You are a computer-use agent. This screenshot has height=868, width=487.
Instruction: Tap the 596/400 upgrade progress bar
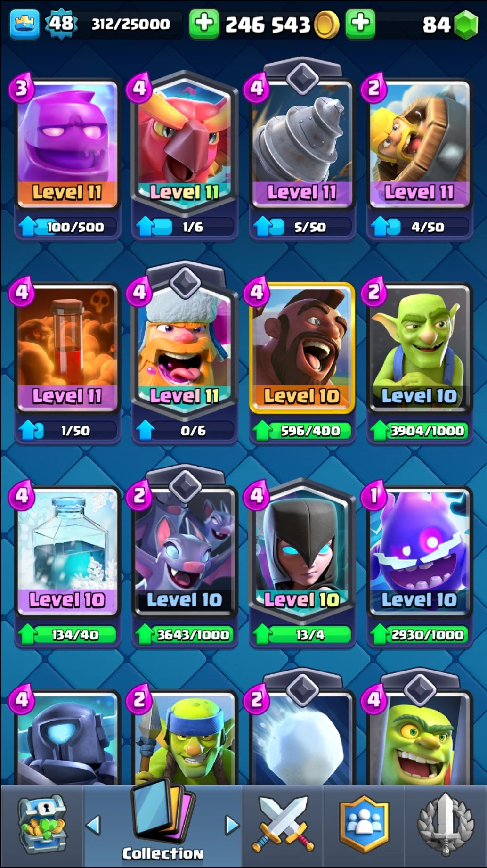pos(302,430)
